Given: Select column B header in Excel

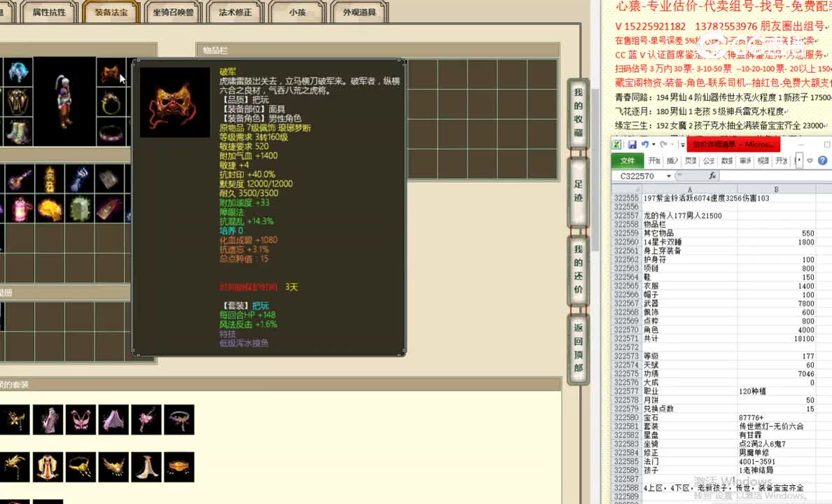Looking at the screenshot, I should [776, 189].
